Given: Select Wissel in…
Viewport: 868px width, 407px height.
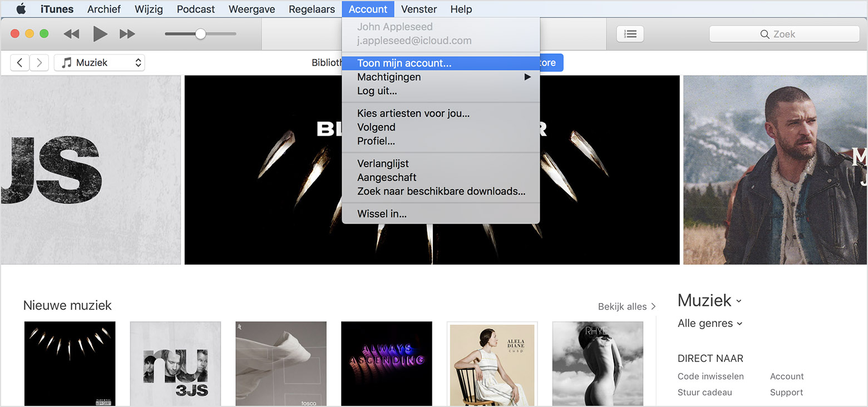Looking at the screenshot, I should [441, 214].
